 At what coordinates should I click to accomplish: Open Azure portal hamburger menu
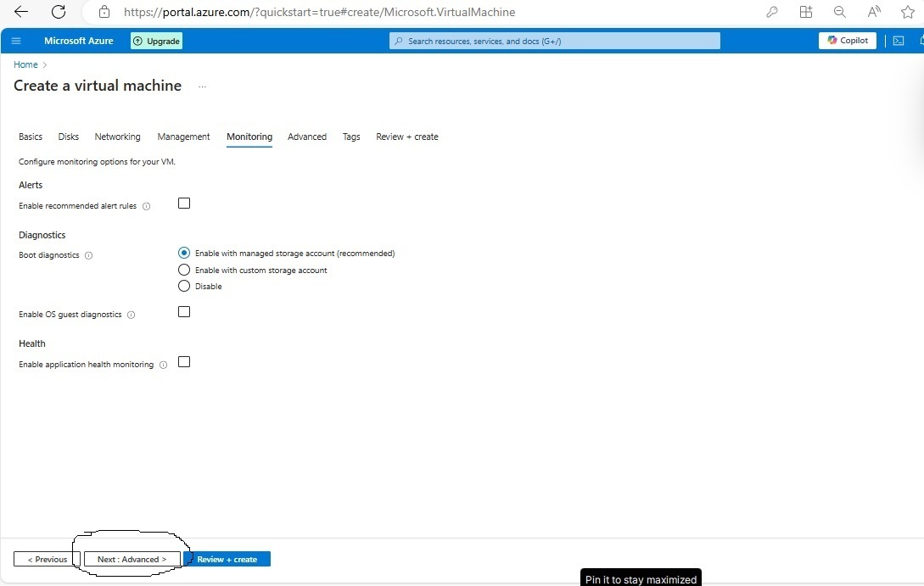16,41
